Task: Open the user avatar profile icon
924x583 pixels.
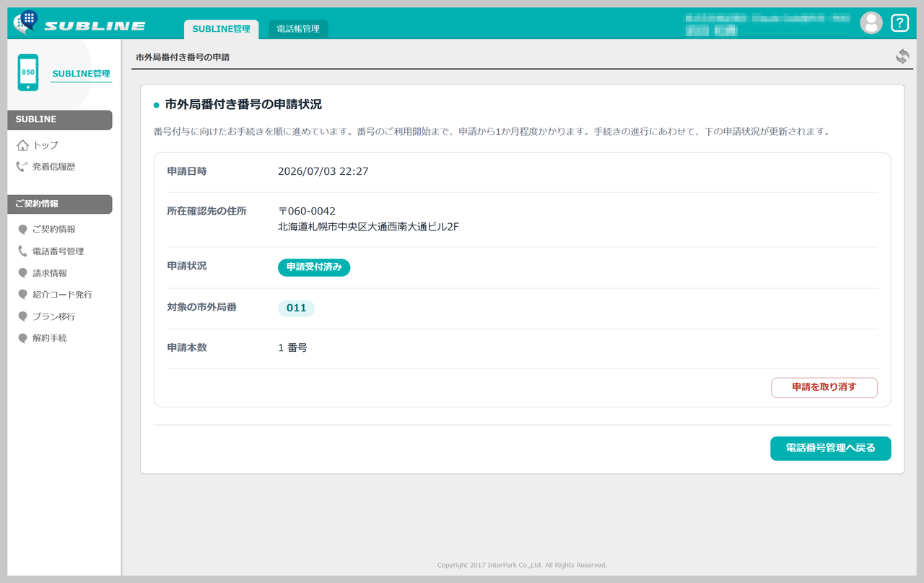Action: click(x=871, y=23)
